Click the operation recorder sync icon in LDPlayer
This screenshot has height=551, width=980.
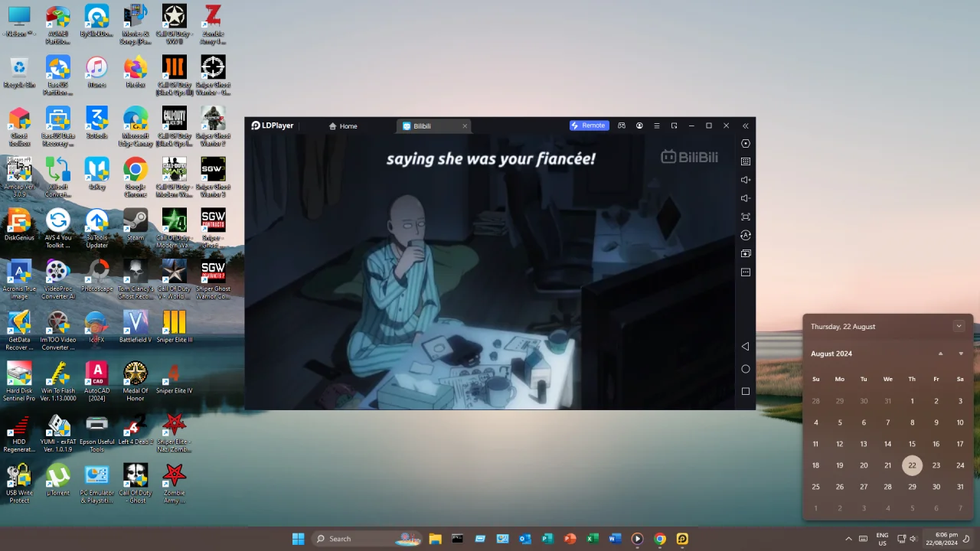coord(746,235)
